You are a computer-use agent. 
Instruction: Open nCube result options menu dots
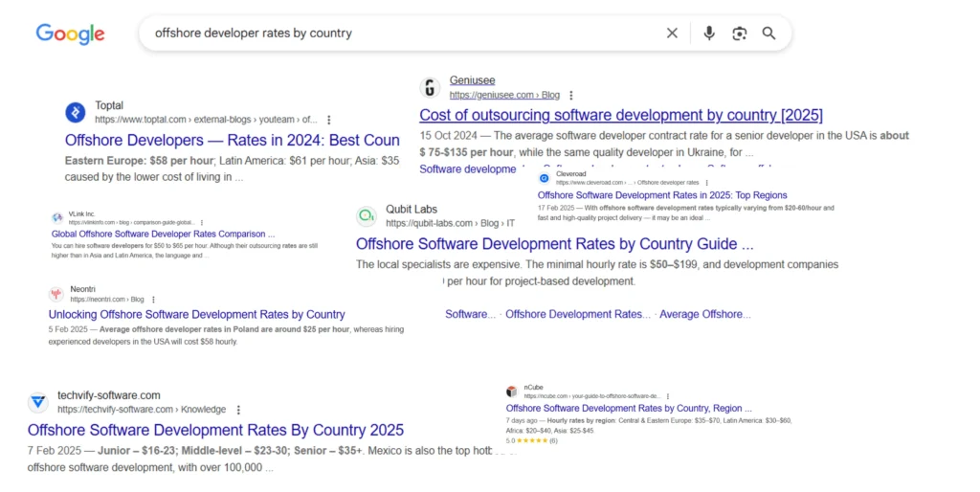(667, 396)
